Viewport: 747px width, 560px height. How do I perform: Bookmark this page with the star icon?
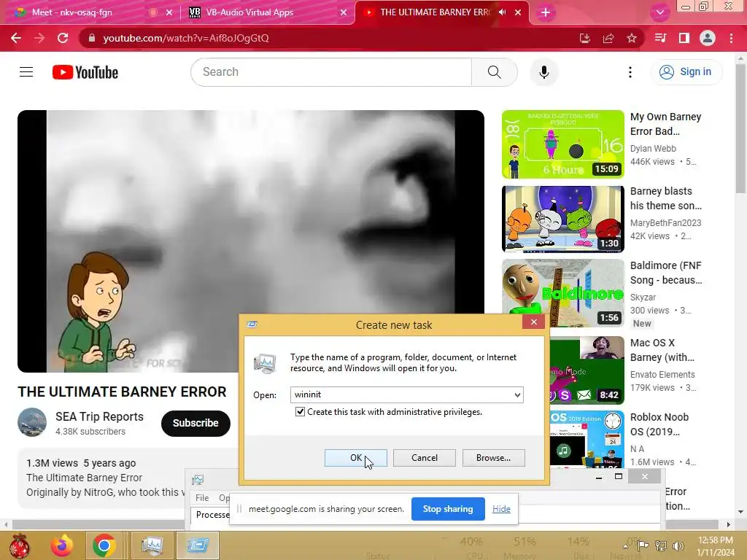click(632, 38)
